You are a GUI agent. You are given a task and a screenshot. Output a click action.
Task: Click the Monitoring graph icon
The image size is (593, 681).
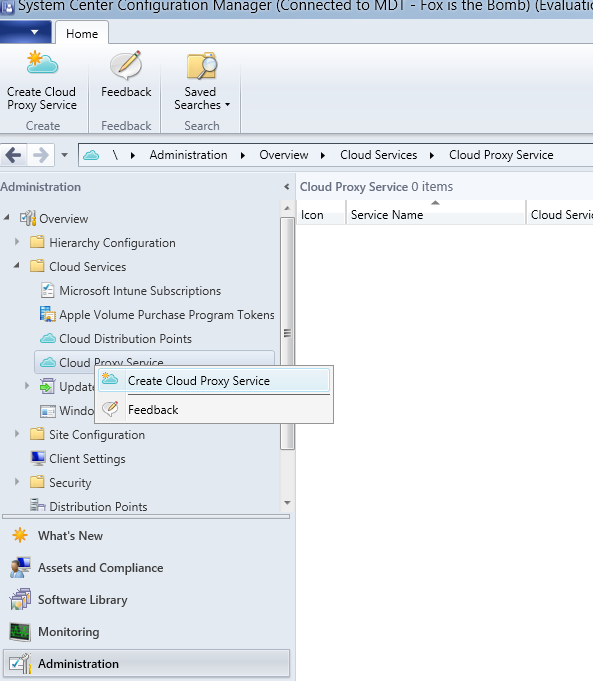click(x=20, y=632)
